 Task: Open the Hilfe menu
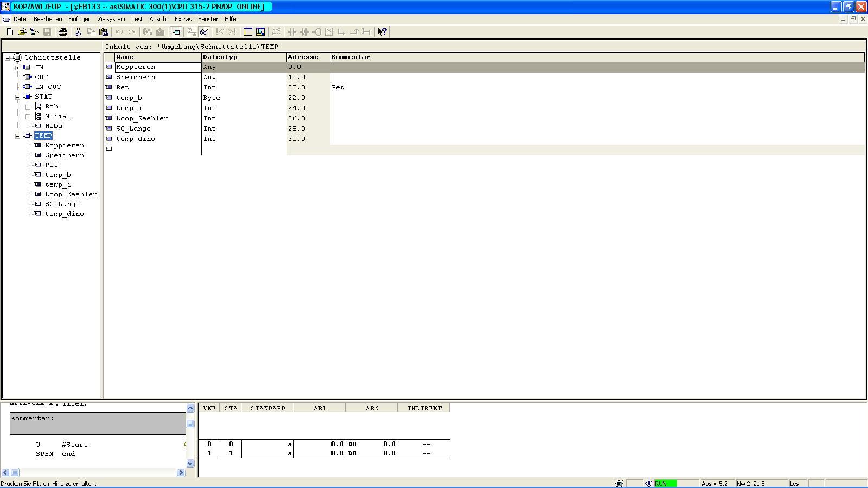coord(230,19)
